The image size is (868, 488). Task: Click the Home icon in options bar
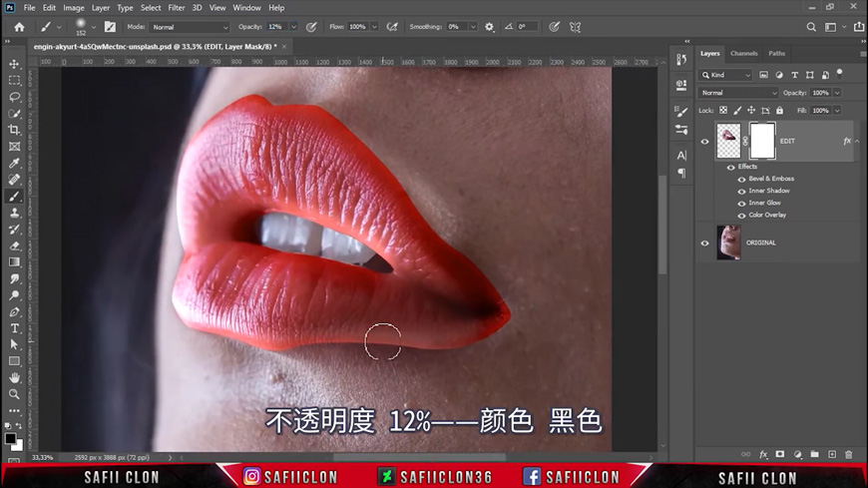[19, 27]
